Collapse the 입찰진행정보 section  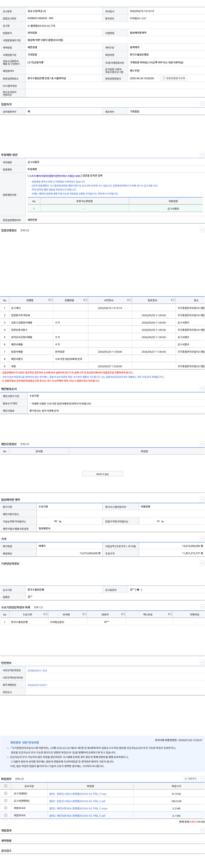coord(202,230)
